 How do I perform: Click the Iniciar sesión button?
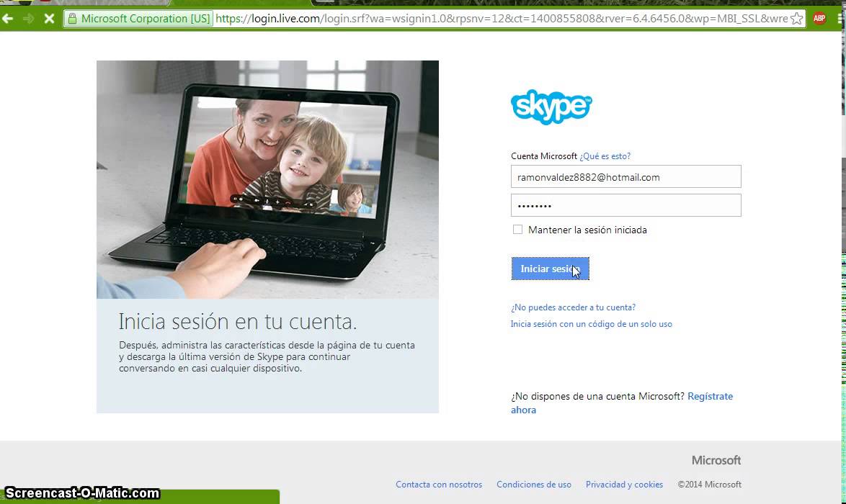click(x=551, y=269)
